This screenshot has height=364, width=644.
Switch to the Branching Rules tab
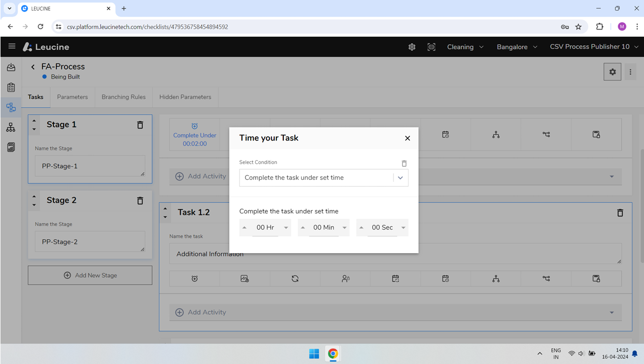124,97
